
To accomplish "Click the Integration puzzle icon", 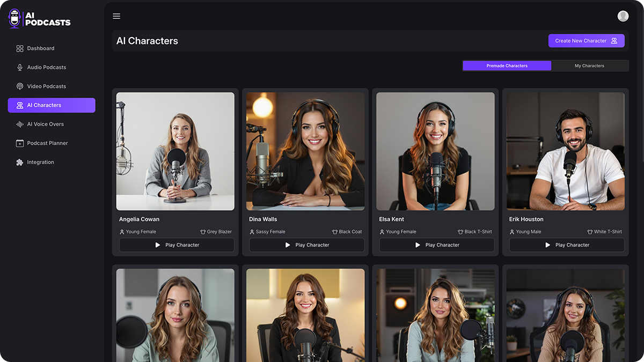I will tap(20, 162).
